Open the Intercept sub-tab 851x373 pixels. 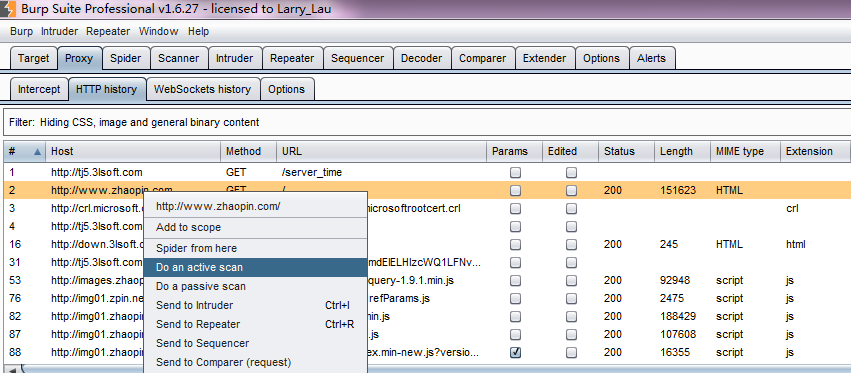tap(39, 89)
